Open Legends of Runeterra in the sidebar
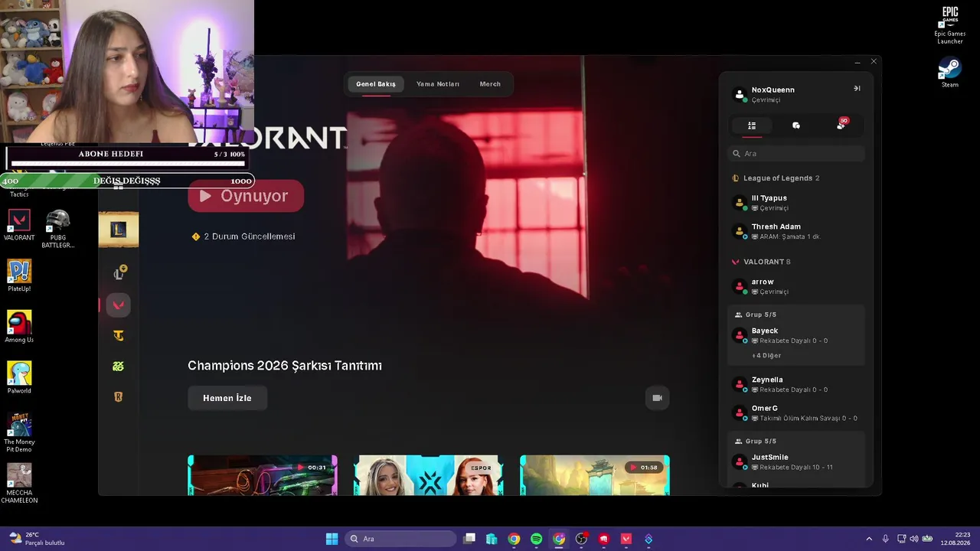The height and width of the screenshot is (551, 980). tap(118, 397)
